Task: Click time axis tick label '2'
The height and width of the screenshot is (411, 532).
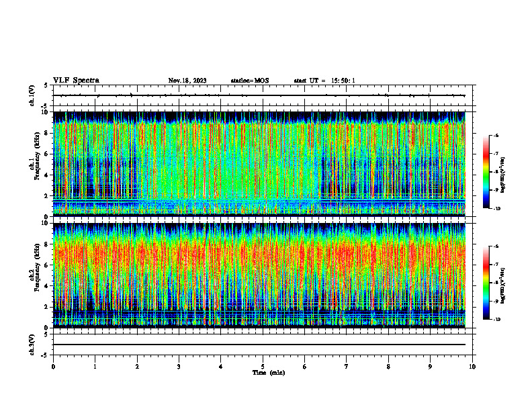Action: (137, 367)
